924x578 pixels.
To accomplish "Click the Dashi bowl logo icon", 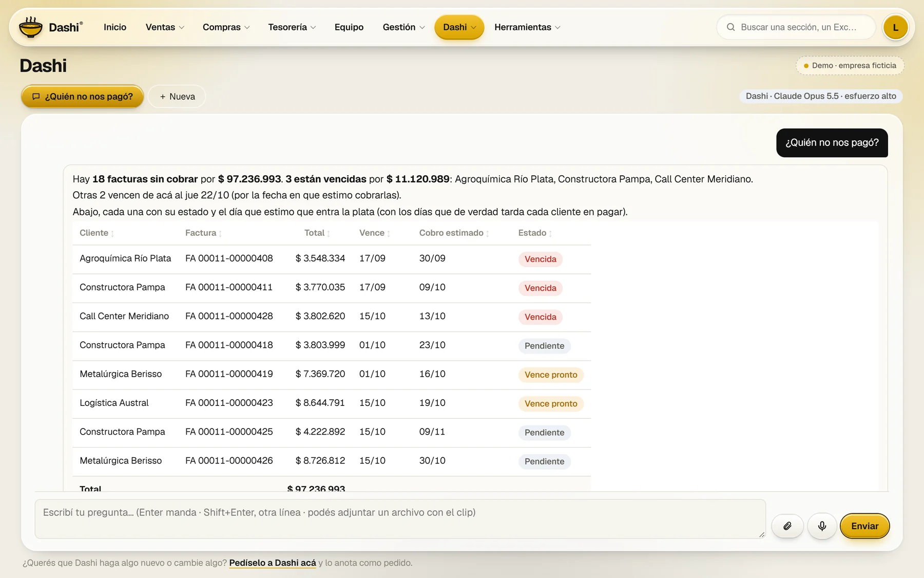I will click(31, 27).
